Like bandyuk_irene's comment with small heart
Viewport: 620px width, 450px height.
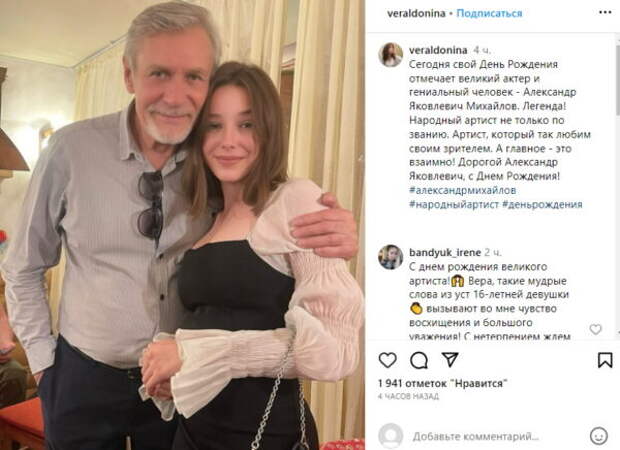595,329
